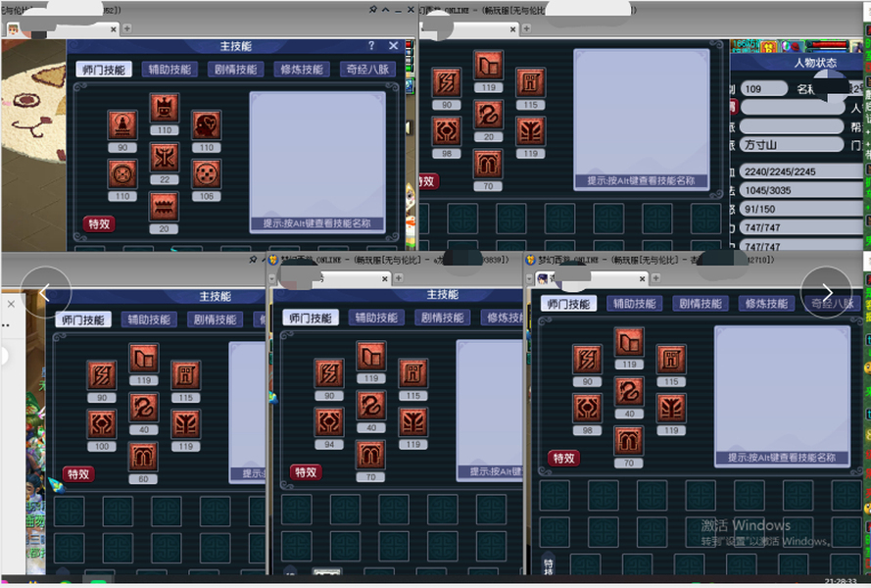Click 特效 button in bottom-left game window

pos(78,474)
